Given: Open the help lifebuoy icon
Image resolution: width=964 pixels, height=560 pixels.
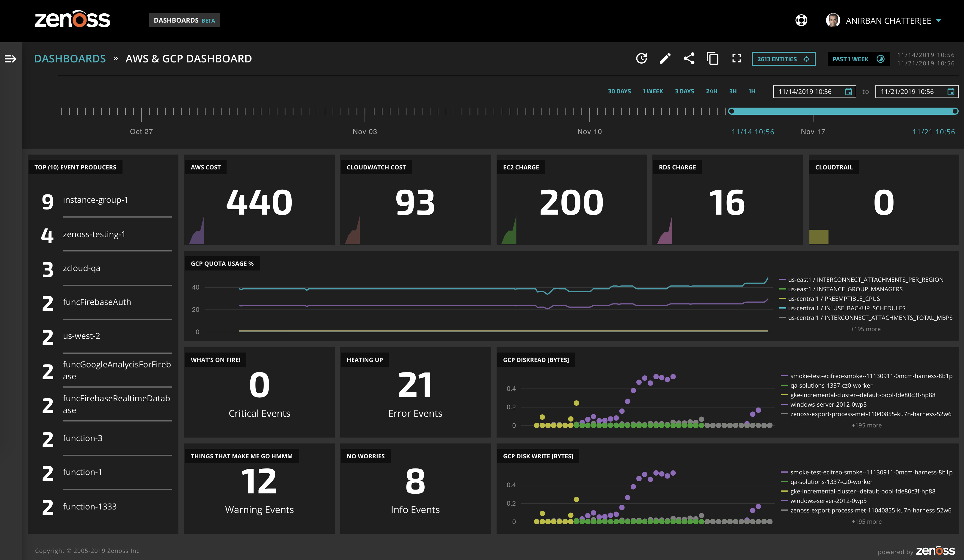Looking at the screenshot, I should click(801, 20).
